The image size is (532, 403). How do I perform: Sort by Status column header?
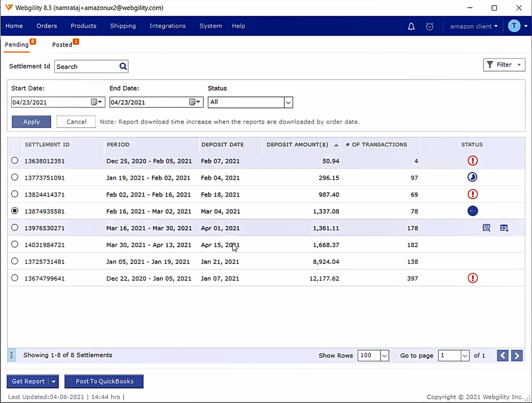[x=472, y=145]
